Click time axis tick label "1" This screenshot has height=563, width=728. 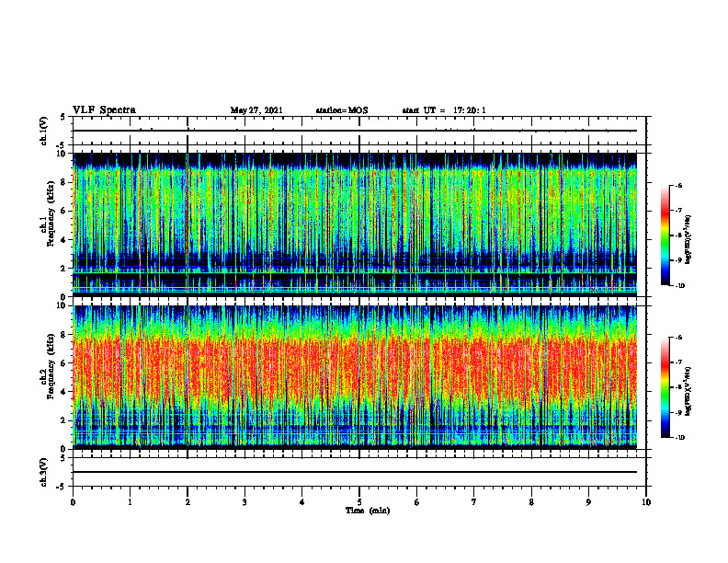pos(130,502)
